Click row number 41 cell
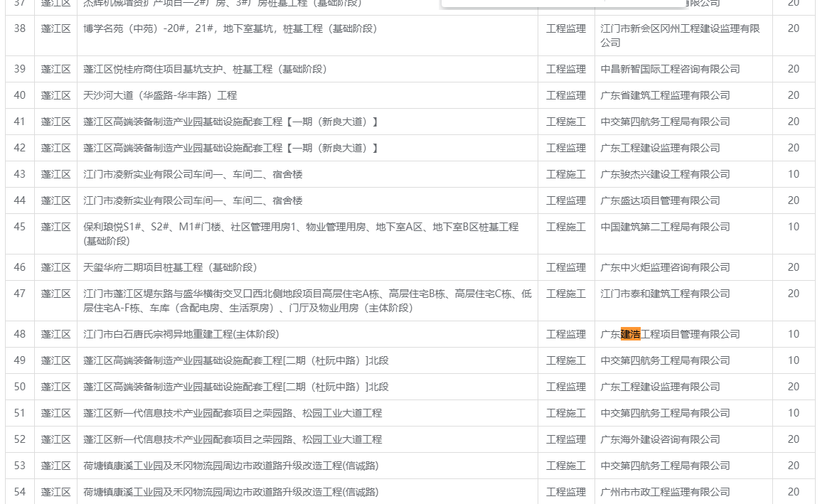The width and height of the screenshot is (837, 504). pyautogui.click(x=20, y=122)
